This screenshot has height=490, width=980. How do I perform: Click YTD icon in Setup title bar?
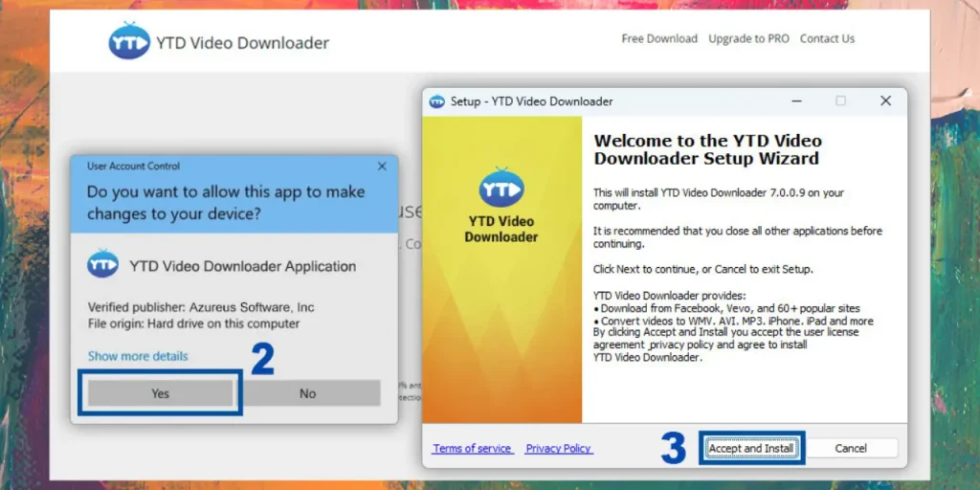[x=436, y=101]
